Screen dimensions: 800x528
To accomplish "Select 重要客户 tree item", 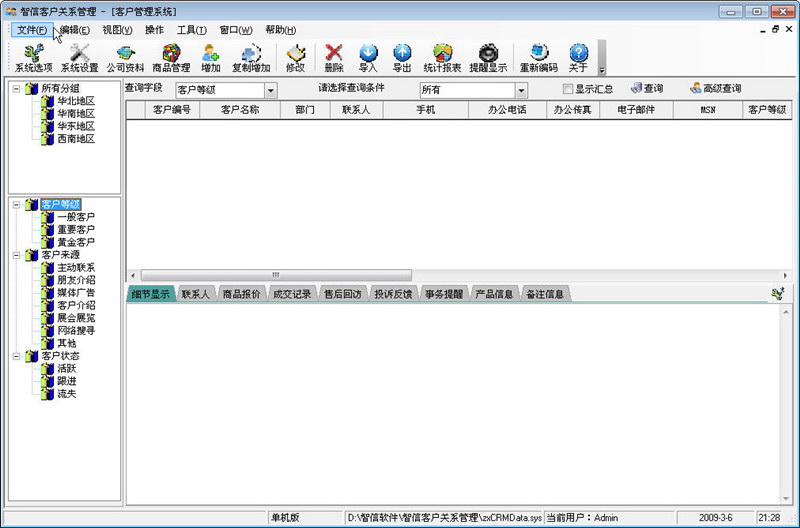I will click(x=76, y=230).
